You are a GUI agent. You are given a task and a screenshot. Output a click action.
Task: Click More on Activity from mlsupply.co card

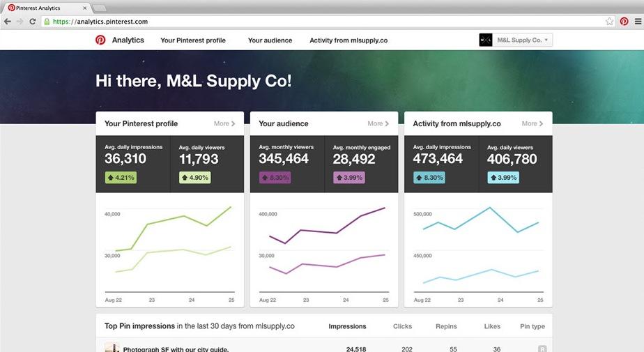(x=532, y=123)
